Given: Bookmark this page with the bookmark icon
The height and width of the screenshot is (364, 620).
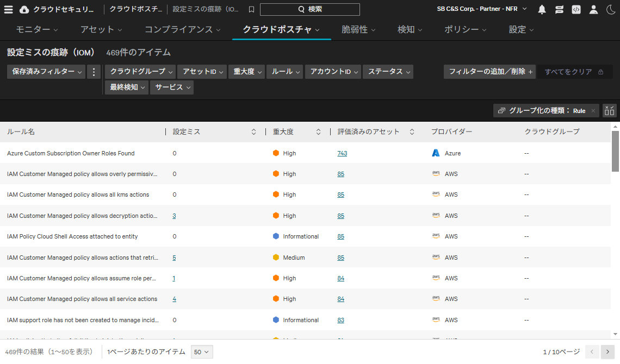Looking at the screenshot, I should coord(251,9).
